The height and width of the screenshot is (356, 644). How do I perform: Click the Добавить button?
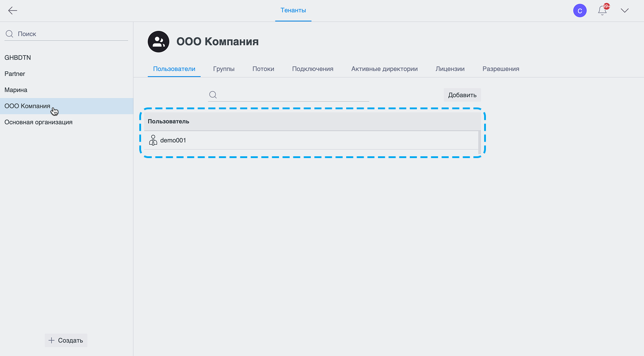[462, 95]
